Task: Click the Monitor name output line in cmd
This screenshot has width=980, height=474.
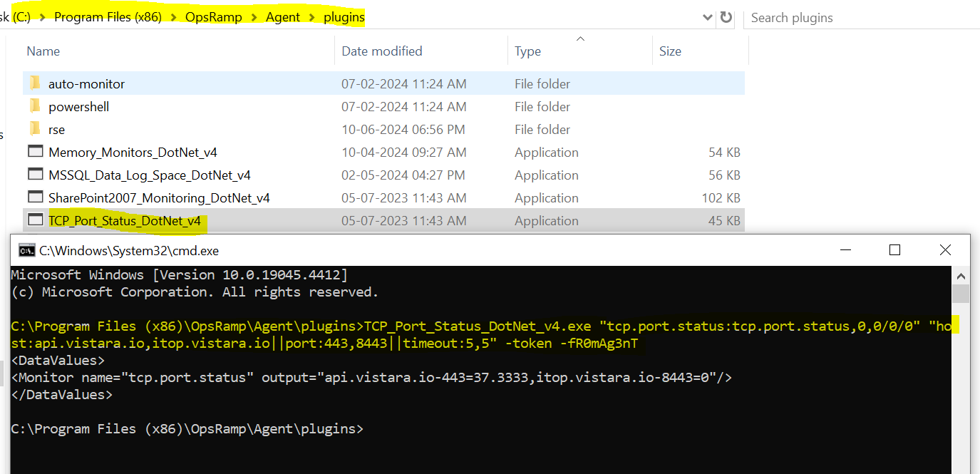Action: (x=371, y=377)
